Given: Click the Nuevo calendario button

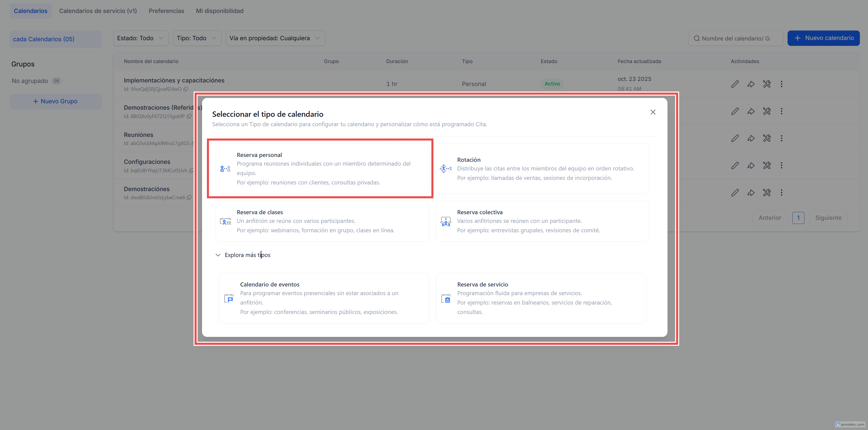Looking at the screenshot, I should coord(823,38).
